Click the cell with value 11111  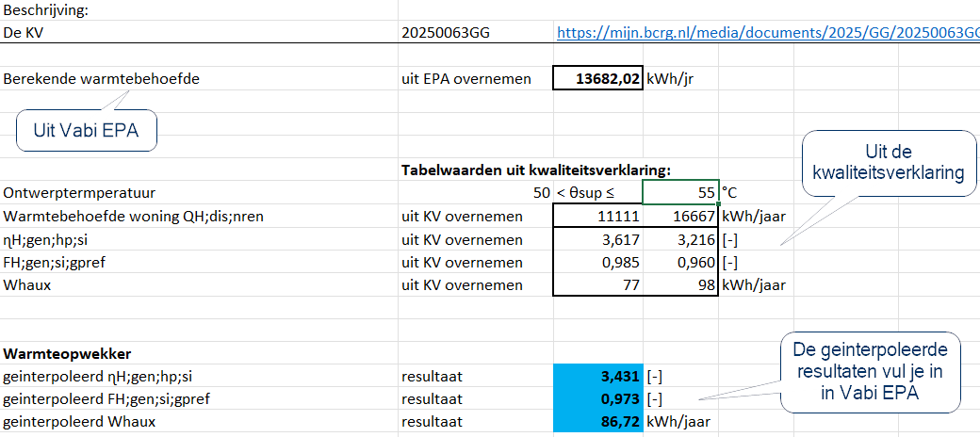point(598,216)
